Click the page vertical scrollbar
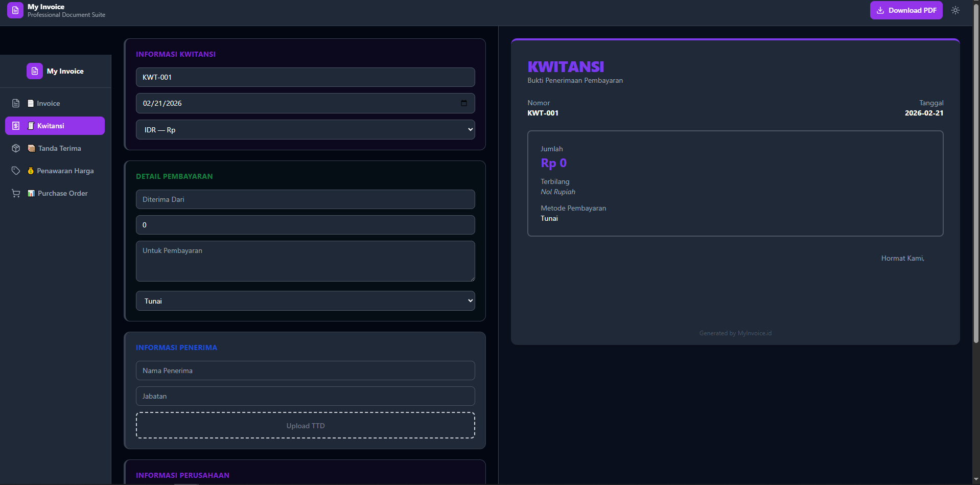The width and height of the screenshot is (980, 485). [x=976, y=174]
